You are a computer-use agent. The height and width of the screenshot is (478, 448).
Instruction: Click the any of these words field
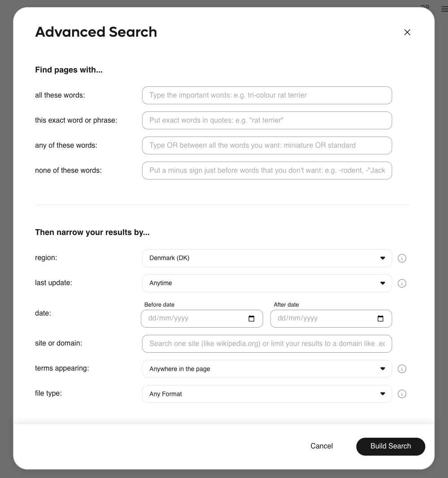(x=267, y=145)
